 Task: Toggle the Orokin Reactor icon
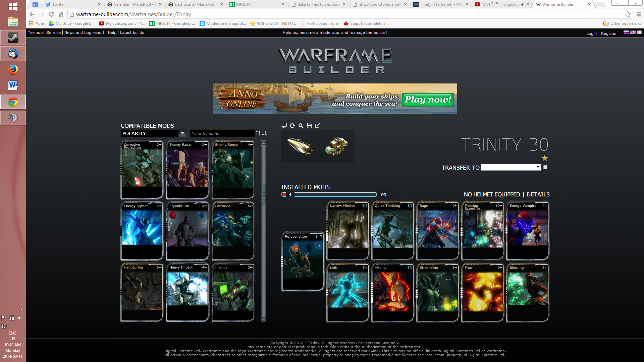click(300, 146)
